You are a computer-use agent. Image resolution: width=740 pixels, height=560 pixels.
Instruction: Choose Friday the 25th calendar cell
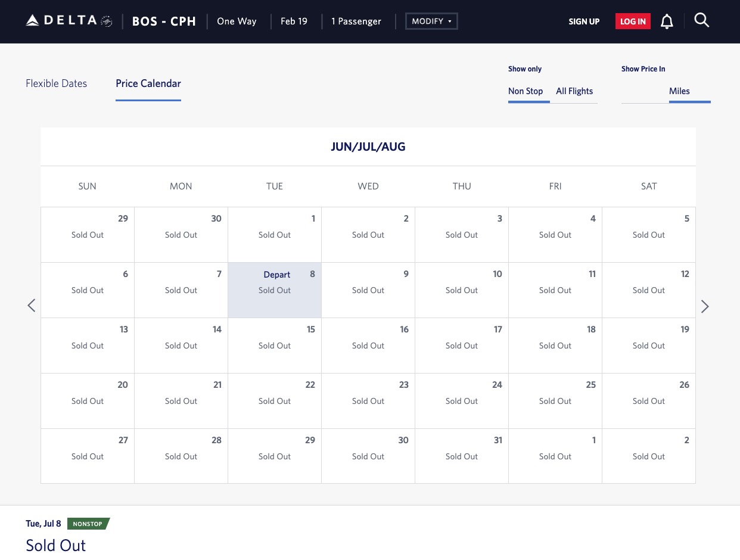[x=555, y=401]
